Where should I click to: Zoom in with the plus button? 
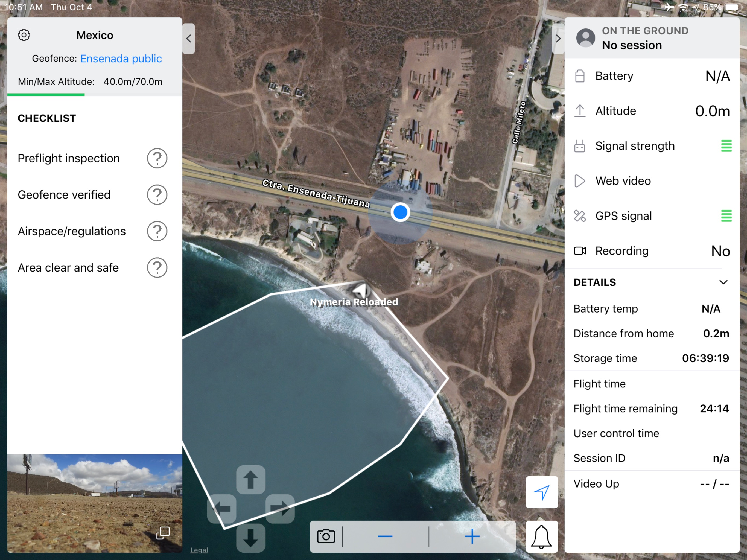pos(472,536)
